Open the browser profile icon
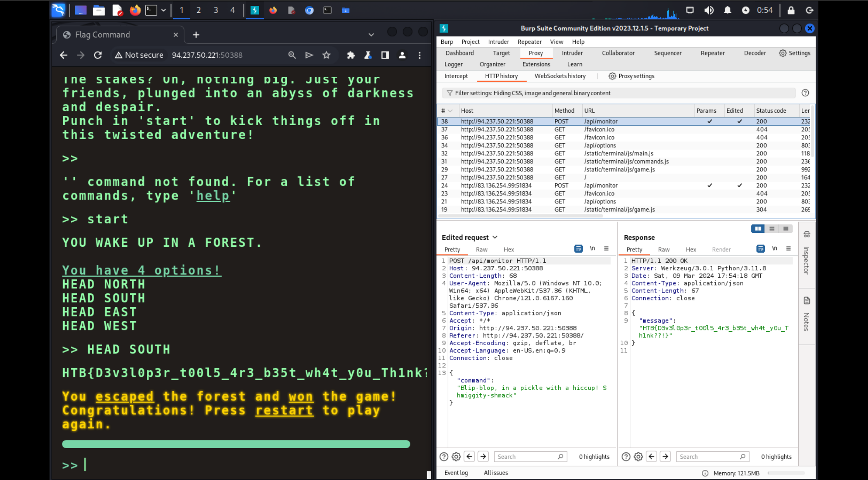 (x=402, y=55)
